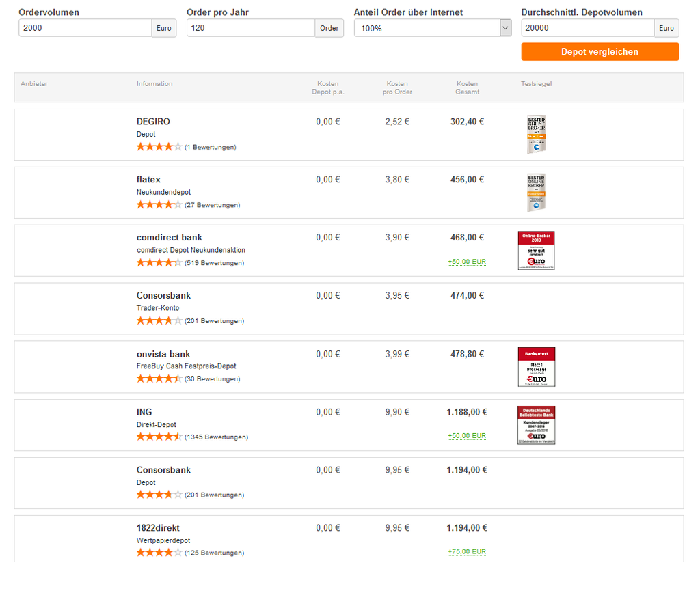Click 1822direkt +75,00 EUR bonus link
The image size is (700, 593).
(467, 552)
